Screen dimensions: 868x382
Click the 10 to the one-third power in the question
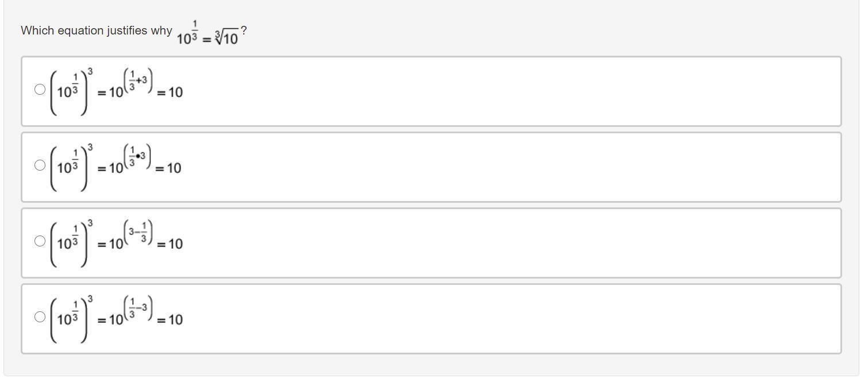(187, 34)
